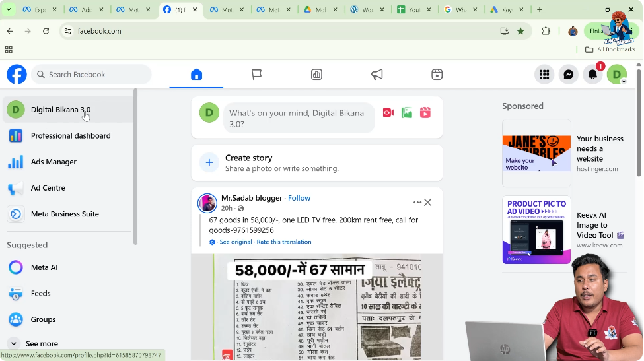Open the tab search dropdown
Image resolution: width=644 pixels, height=361 pixels.
(9, 9)
